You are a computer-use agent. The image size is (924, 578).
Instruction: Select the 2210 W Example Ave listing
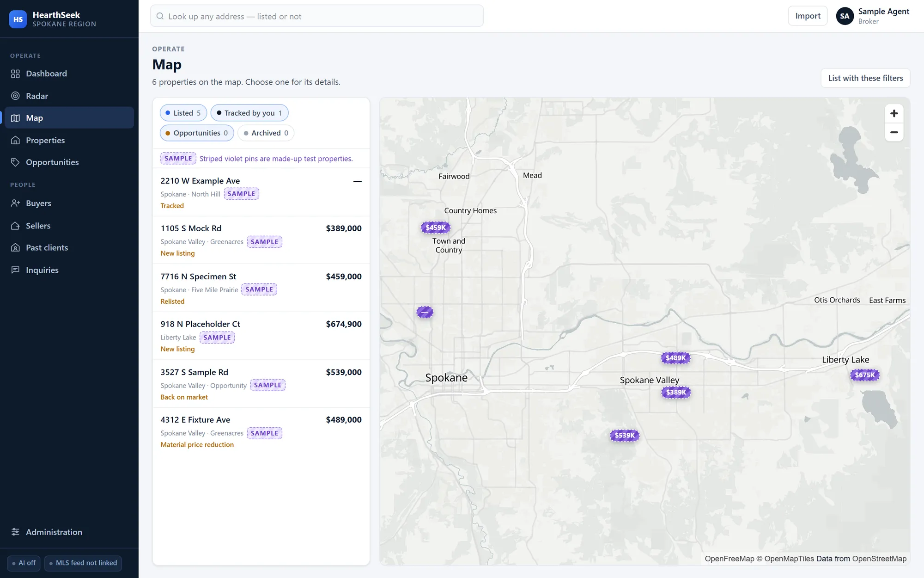point(261,192)
